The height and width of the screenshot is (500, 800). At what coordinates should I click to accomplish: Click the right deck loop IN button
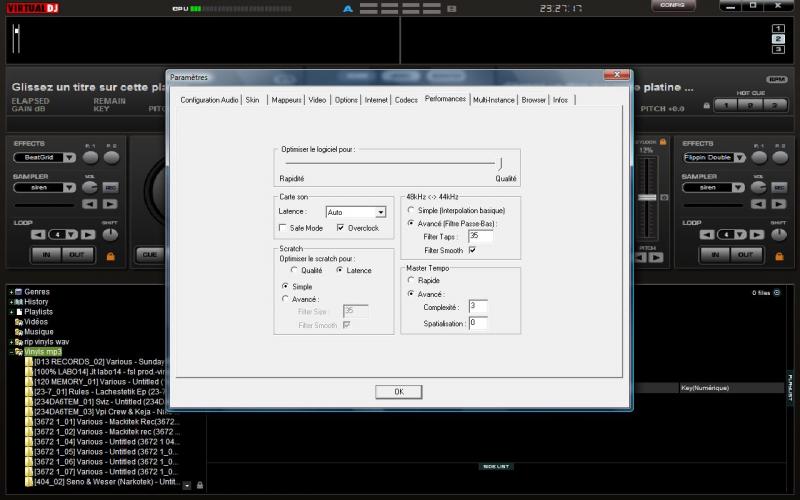(715, 255)
